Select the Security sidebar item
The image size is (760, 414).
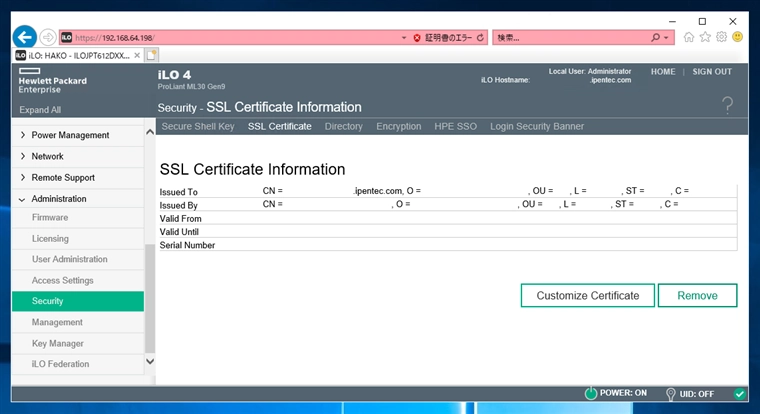[x=78, y=301]
